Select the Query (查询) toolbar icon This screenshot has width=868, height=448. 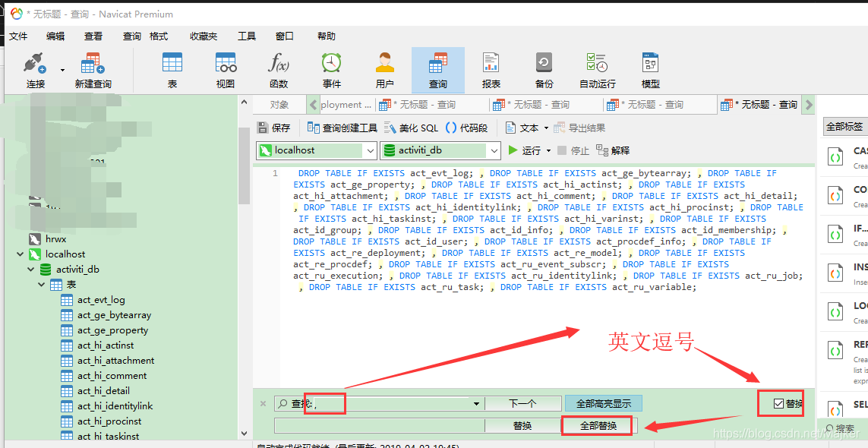coord(438,70)
